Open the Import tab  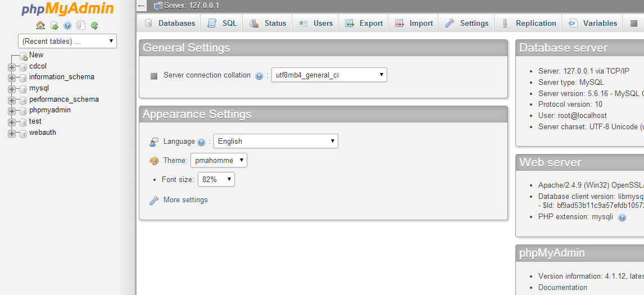tap(413, 24)
